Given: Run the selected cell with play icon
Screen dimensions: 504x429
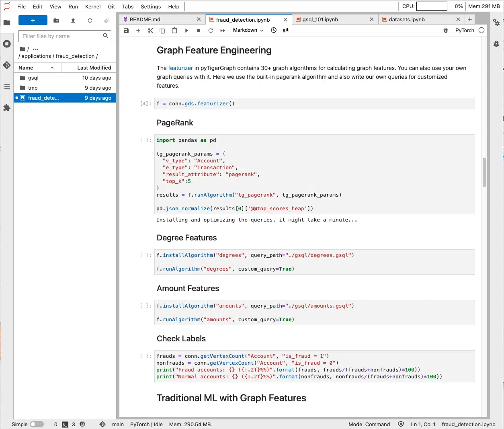Looking at the screenshot, I should click(186, 31).
